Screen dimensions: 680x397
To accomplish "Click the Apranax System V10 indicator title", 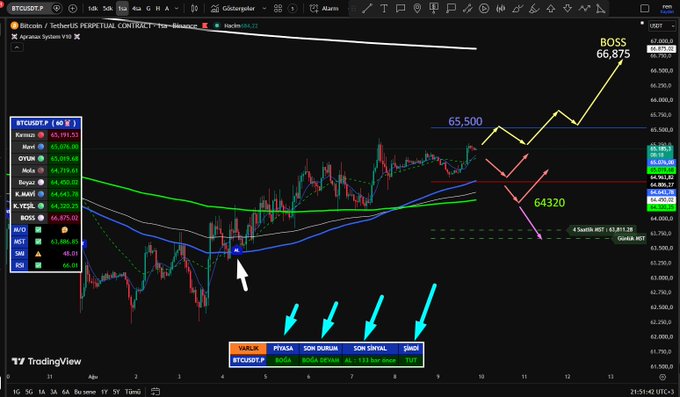I will (45, 37).
